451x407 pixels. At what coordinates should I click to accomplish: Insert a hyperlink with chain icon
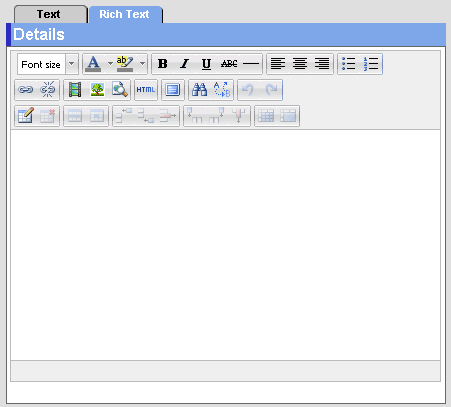tap(26, 90)
